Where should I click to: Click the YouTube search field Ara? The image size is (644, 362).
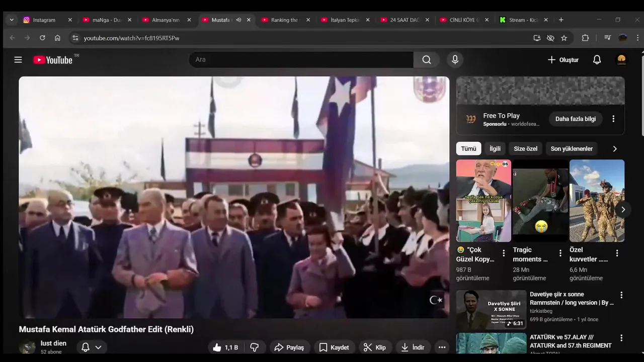301,60
